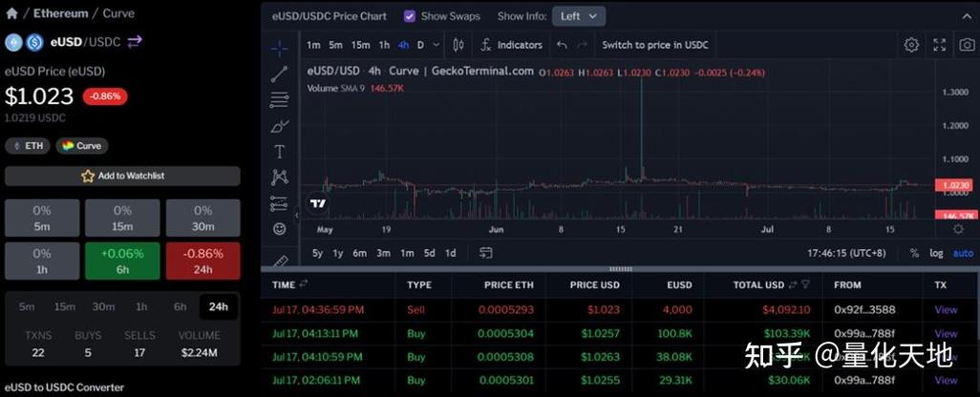View transaction for the Sell row
This screenshot has width=980, height=397.
(x=946, y=309)
